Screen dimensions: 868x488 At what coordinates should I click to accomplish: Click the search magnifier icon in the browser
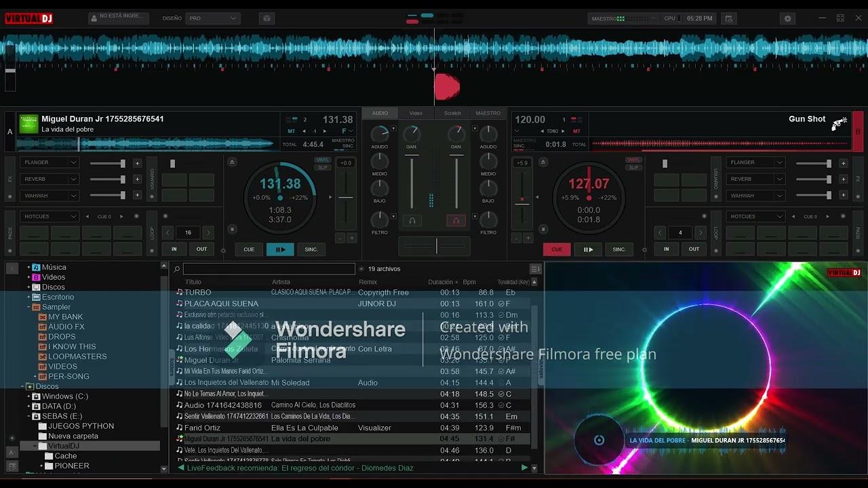tap(176, 269)
